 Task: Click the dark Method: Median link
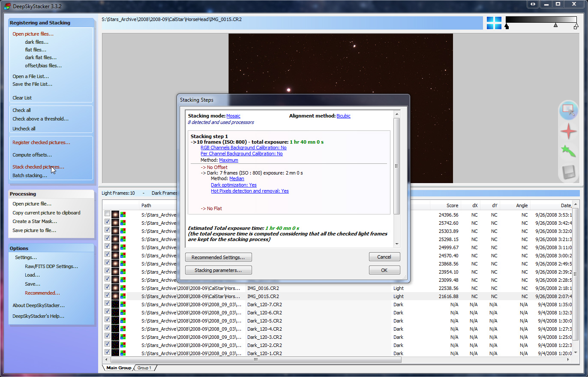(x=237, y=178)
